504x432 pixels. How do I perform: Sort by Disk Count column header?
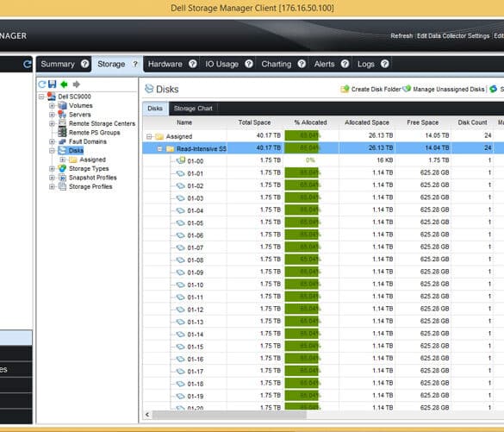coord(472,122)
